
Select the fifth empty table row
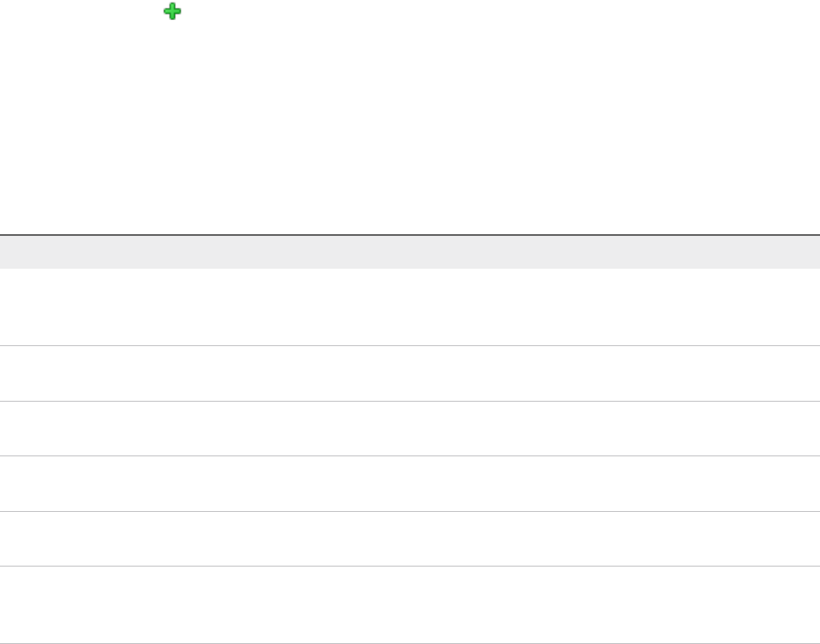(410, 537)
